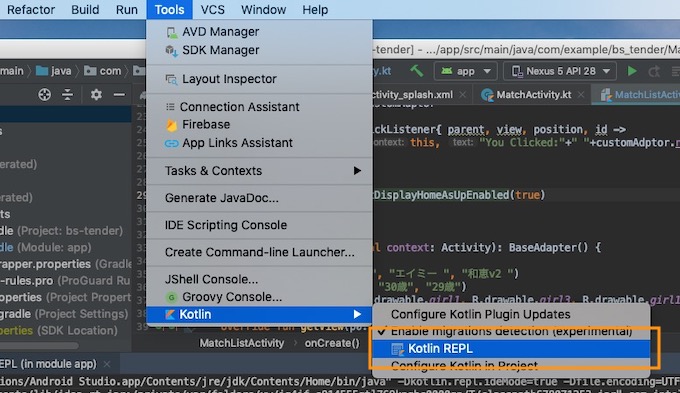Choose Configure Kotlin in Project
This screenshot has width=680, height=393.
click(x=511, y=366)
